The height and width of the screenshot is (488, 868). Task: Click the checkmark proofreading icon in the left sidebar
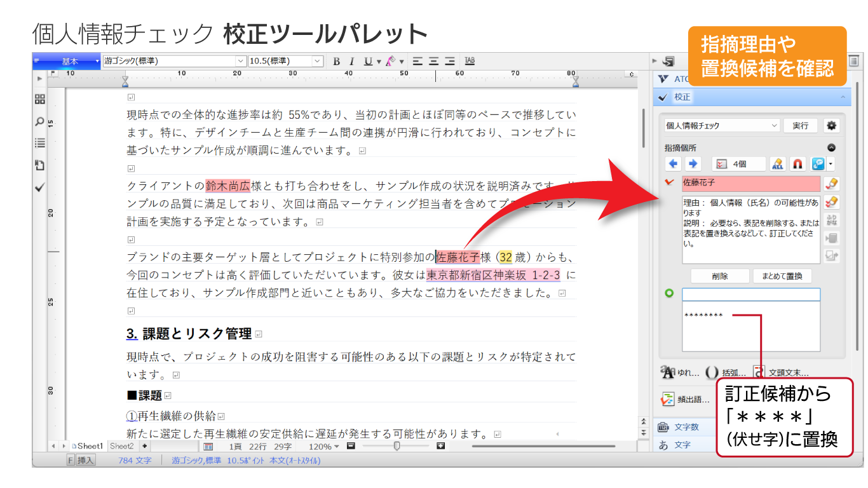[40, 187]
